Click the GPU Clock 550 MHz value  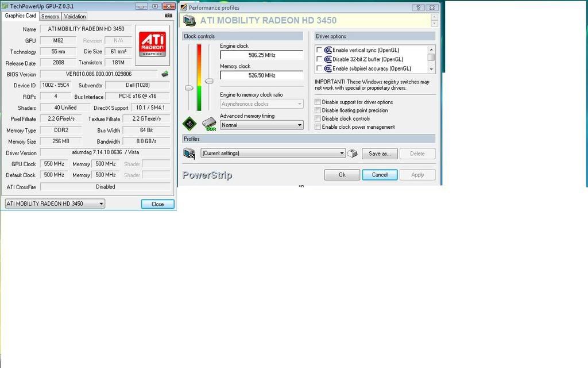[x=54, y=164]
